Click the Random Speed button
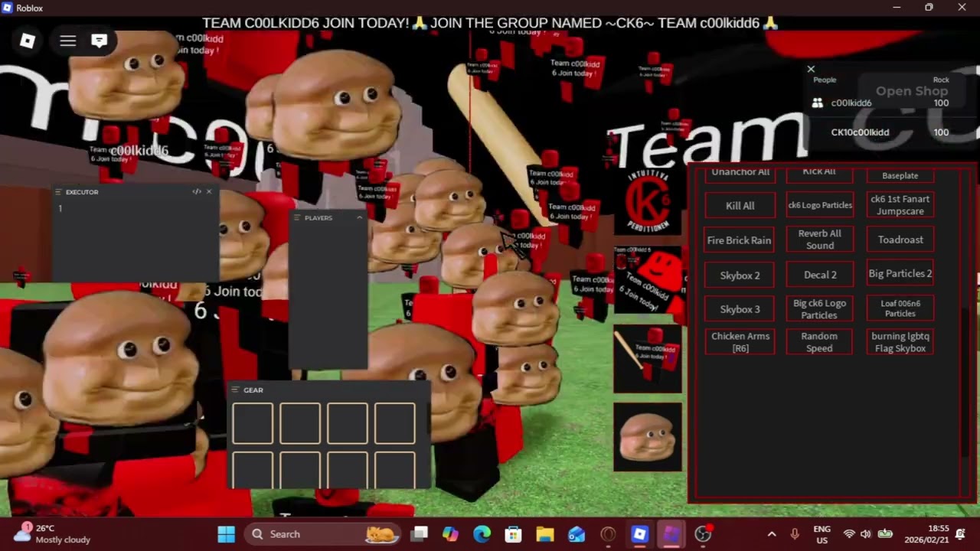Viewport: 980px width, 551px height. (820, 342)
